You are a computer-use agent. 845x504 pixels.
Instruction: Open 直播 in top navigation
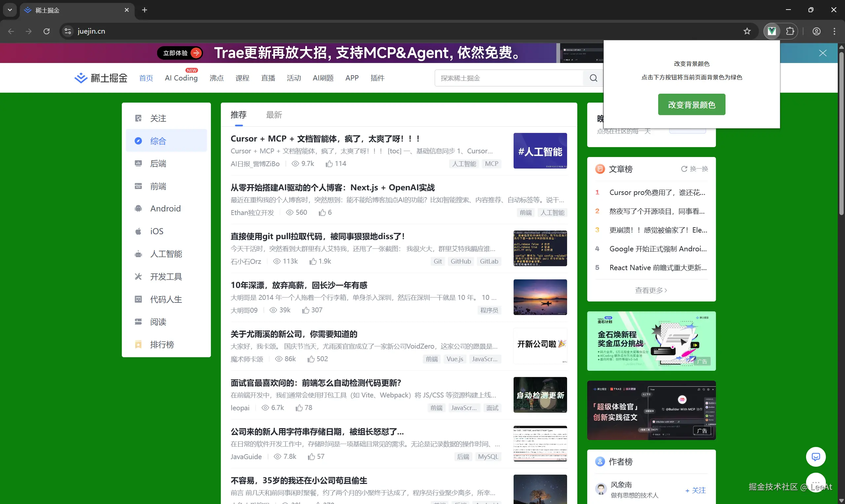point(268,78)
